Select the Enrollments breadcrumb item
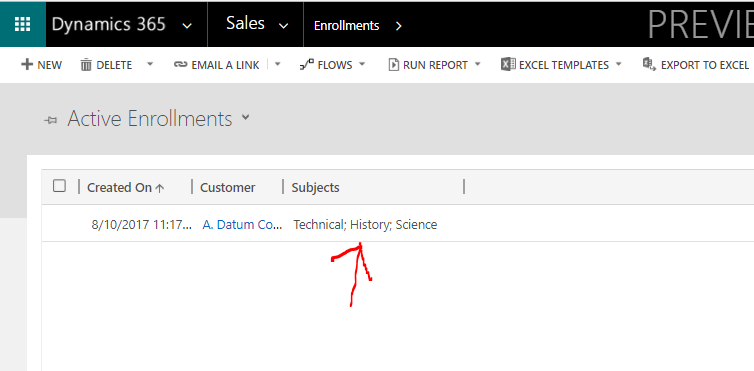 [x=346, y=25]
